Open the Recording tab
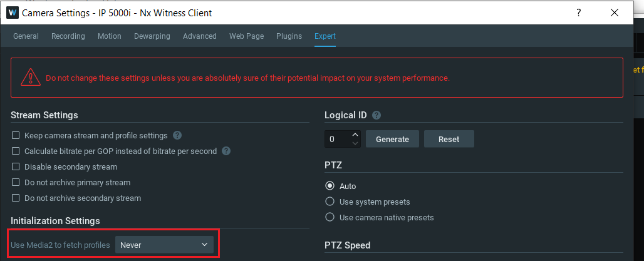 (x=68, y=36)
